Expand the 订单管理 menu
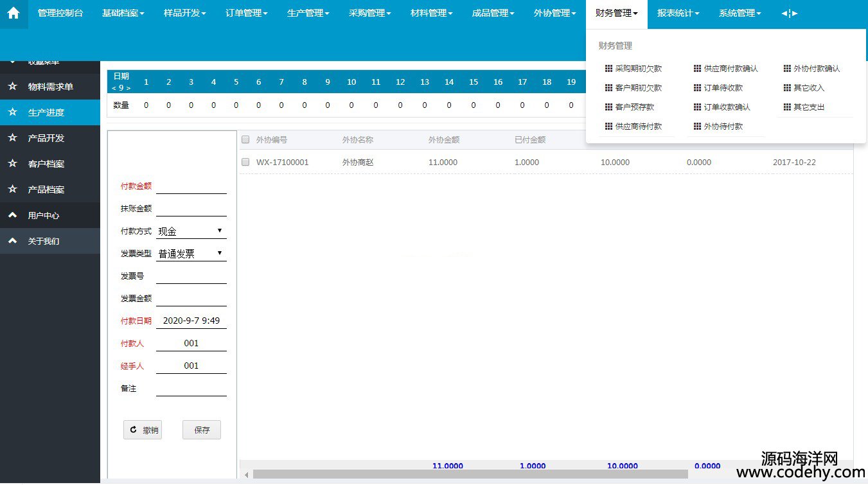The image size is (868, 485). 246,13
